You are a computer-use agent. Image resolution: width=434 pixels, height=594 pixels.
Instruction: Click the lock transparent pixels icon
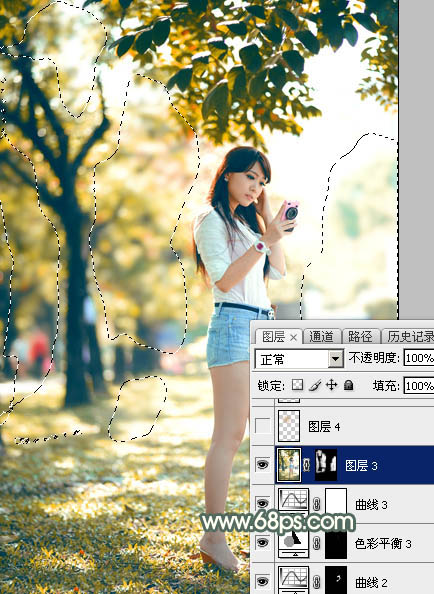click(297, 385)
